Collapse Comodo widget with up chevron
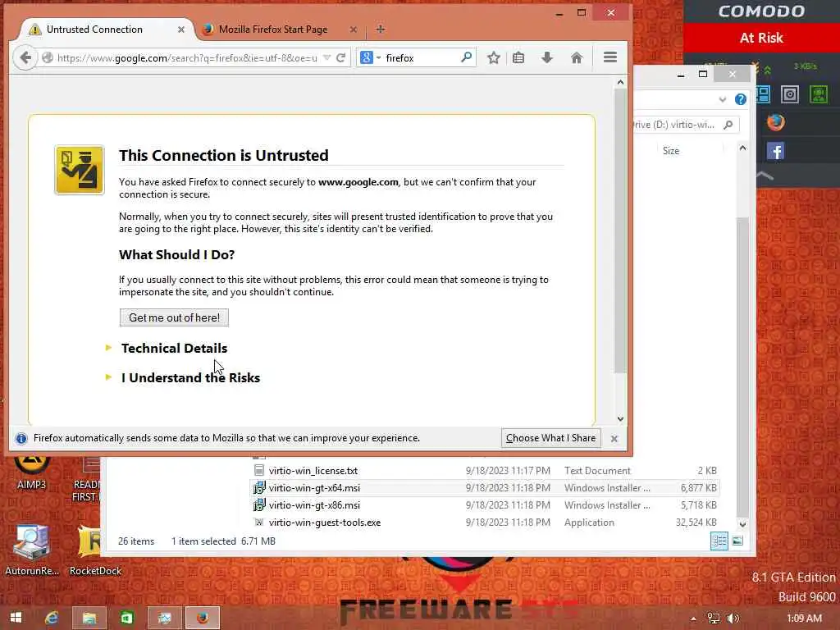 (765, 176)
